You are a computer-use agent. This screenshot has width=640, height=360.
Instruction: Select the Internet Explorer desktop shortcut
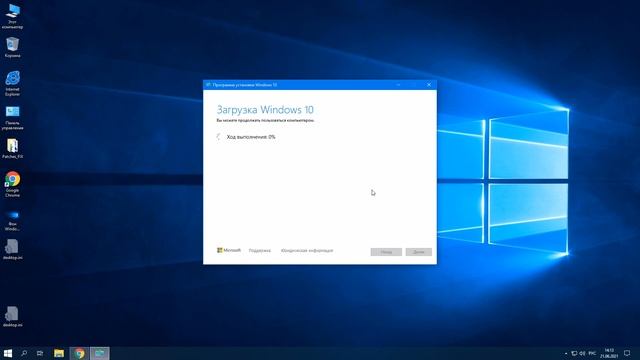tap(12, 83)
